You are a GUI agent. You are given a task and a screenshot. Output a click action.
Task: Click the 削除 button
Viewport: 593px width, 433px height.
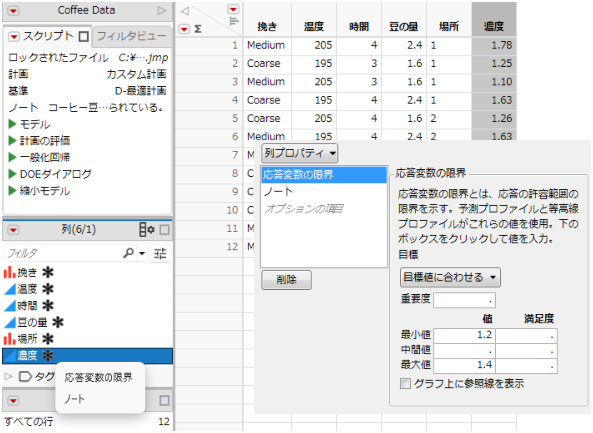(x=286, y=280)
